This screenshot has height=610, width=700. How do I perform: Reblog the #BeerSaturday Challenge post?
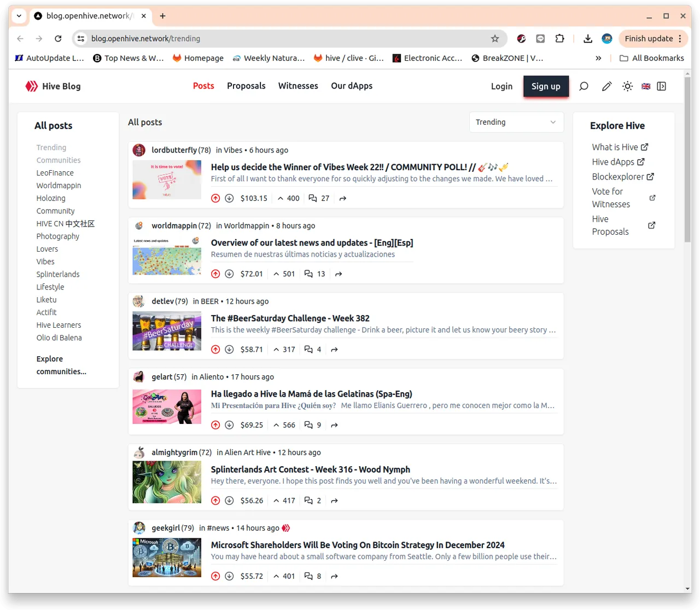point(334,350)
